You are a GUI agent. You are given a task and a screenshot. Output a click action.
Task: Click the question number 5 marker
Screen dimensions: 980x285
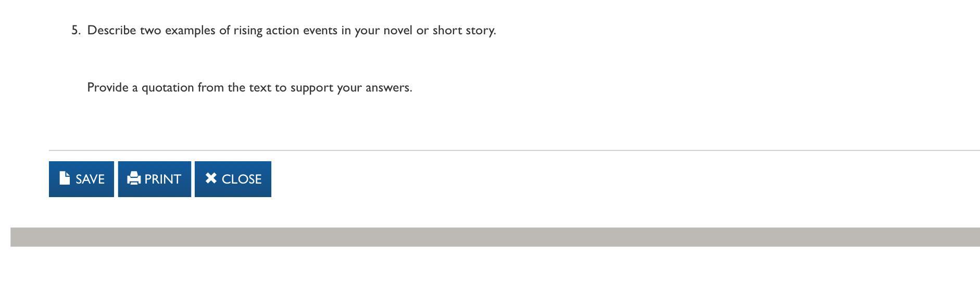click(x=76, y=31)
